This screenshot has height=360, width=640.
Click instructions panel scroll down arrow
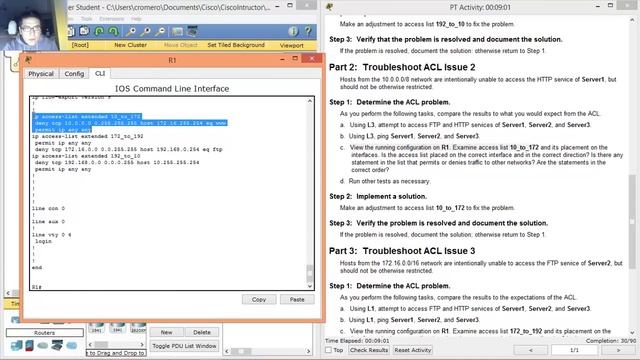click(x=632, y=333)
